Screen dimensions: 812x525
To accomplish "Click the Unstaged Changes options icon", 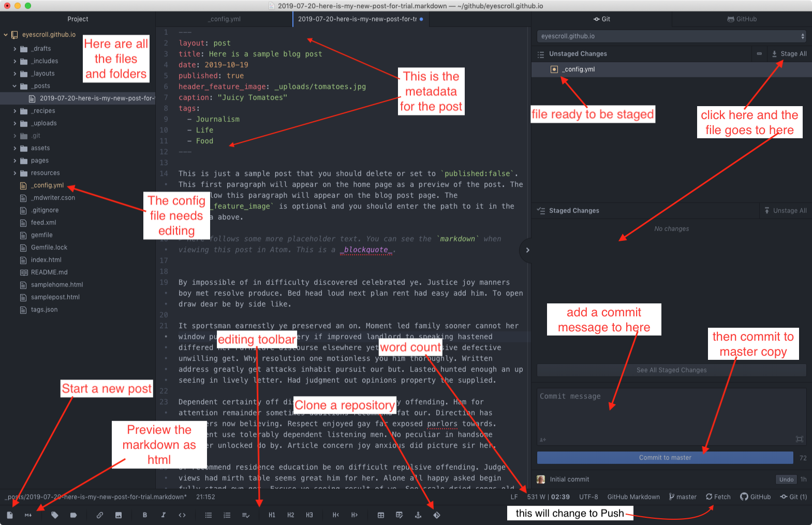I will [759, 54].
